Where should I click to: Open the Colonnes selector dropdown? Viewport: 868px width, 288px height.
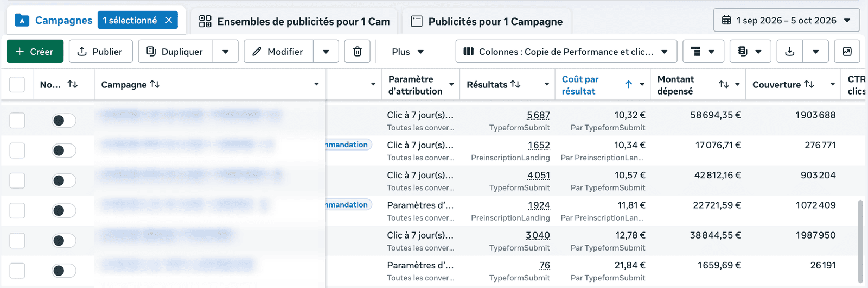coord(566,51)
